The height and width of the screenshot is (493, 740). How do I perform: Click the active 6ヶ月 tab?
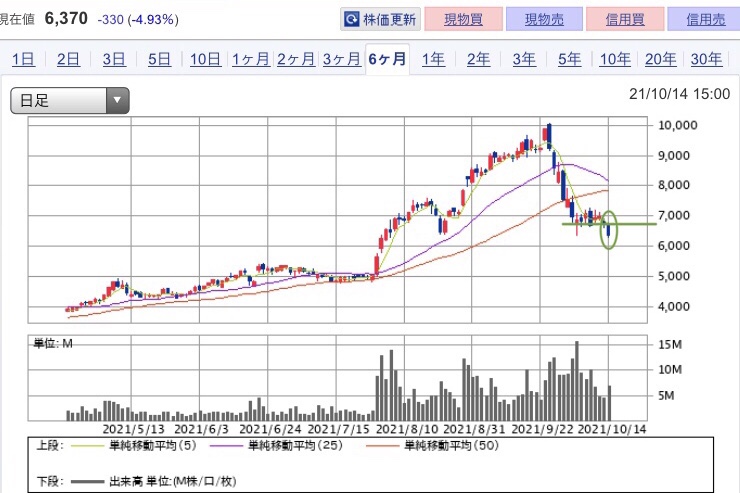pos(387,59)
